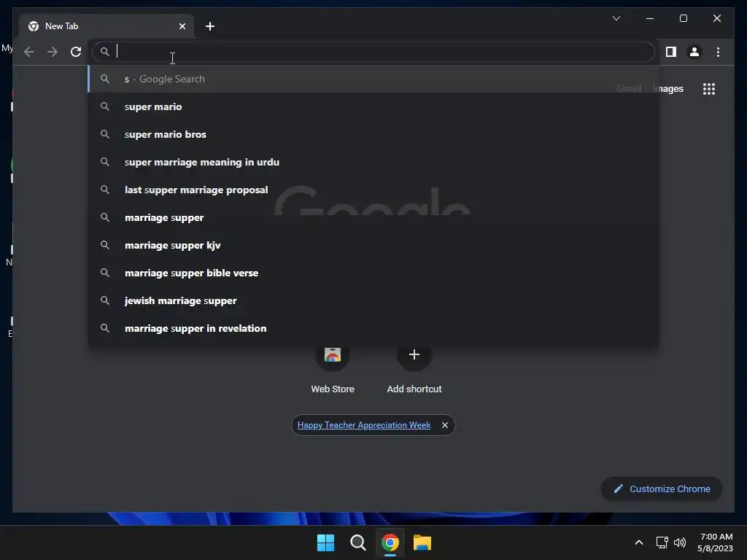Open a new tab with the plus button
The width and height of the screenshot is (747, 560).
point(210,26)
